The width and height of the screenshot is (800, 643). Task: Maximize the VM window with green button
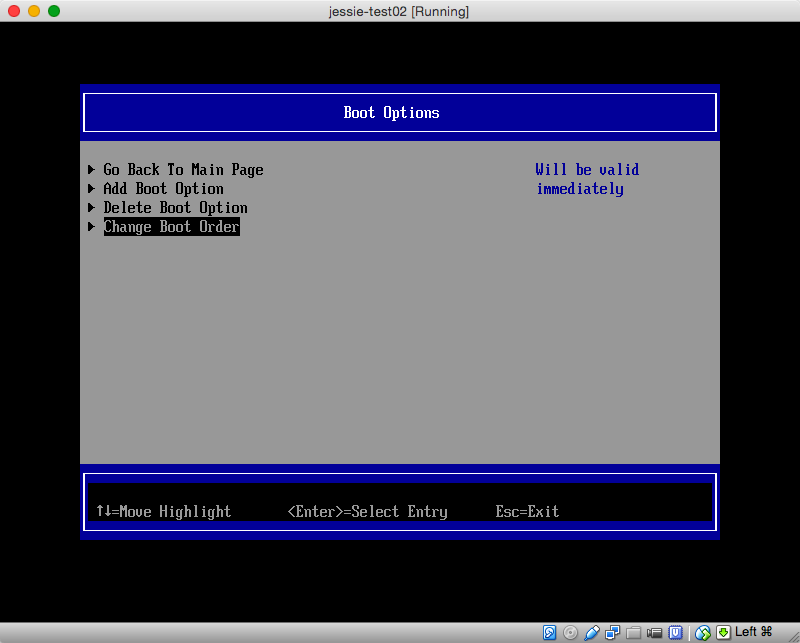point(54,11)
